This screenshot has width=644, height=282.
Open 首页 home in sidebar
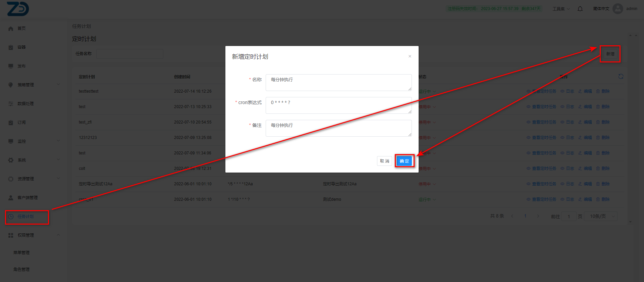(x=21, y=29)
